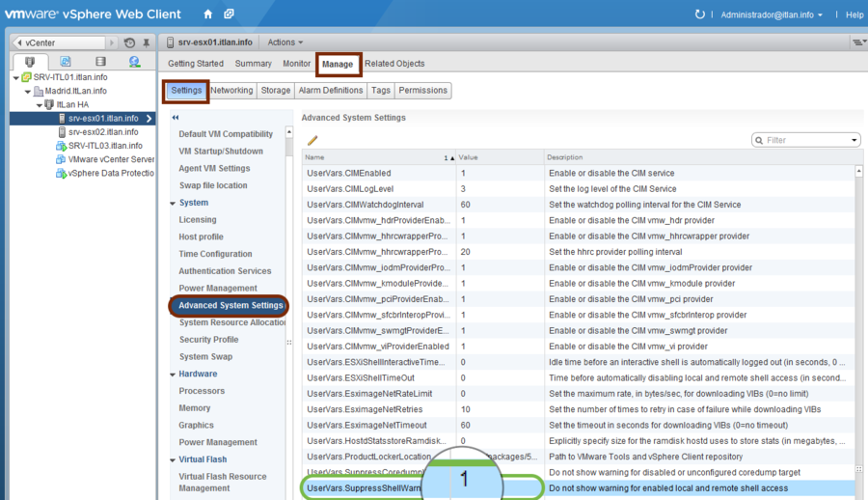868x500 pixels.
Task: Open the Actions dropdown menu
Action: pos(285,42)
